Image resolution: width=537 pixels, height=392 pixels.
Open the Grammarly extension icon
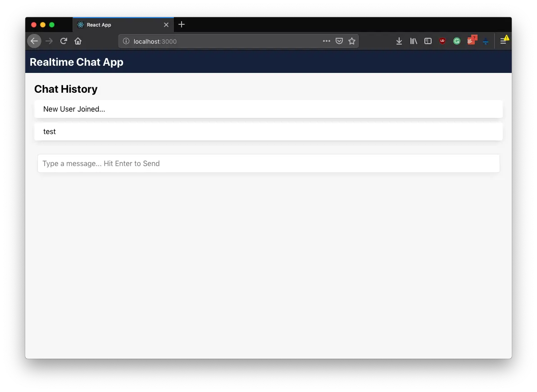[x=456, y=41]
